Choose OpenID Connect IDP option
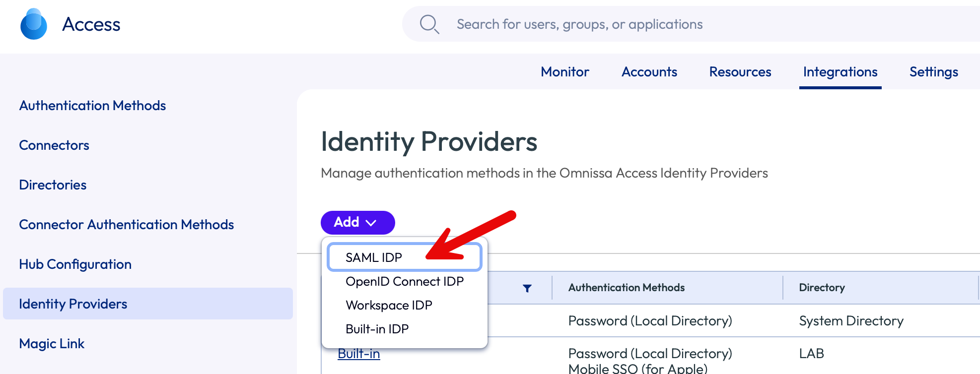Image resolution: width=980 pixels, height=374 pixels. click(404, 281)
